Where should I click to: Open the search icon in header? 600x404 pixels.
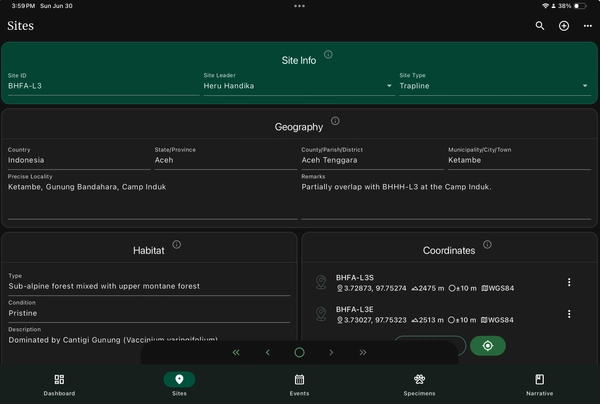[x=540, y=26]
